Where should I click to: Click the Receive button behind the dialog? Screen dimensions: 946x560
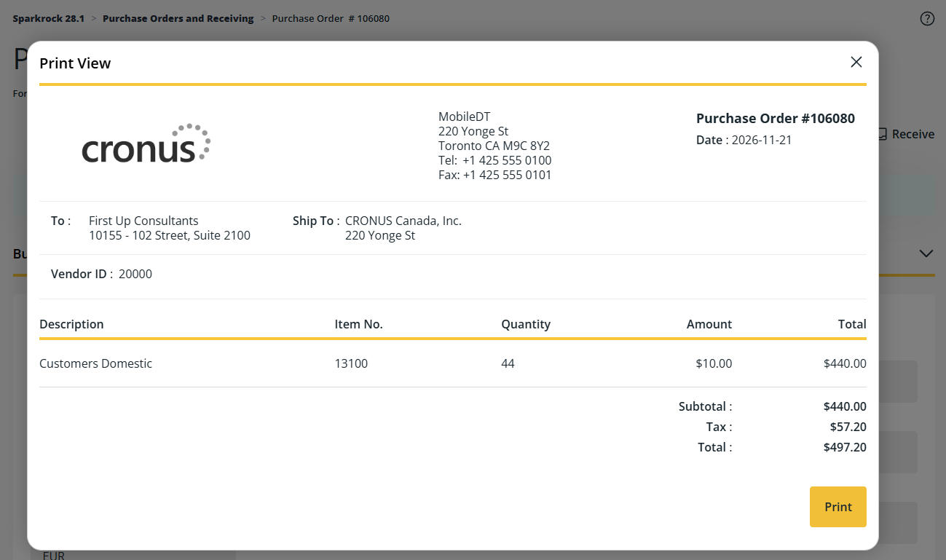[906, 134]
